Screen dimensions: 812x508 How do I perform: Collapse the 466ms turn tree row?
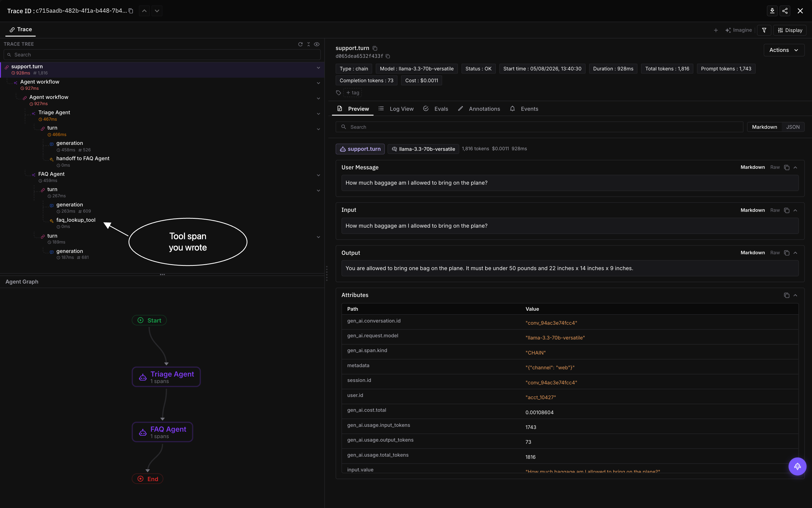click(x=318, y=129)
